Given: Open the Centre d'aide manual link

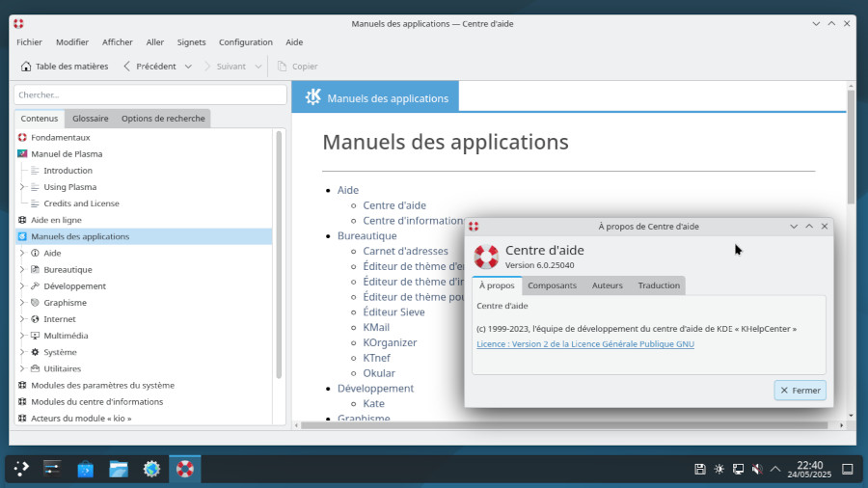Looking at the screenshot, I should click(x=394, y=205).
